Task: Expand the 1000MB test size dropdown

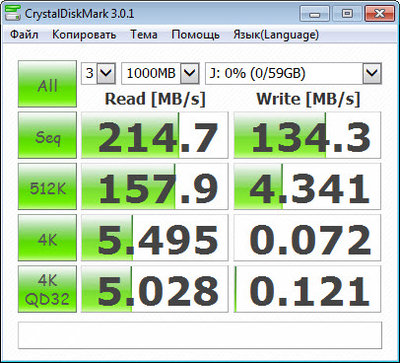Action: pos(189,73)
